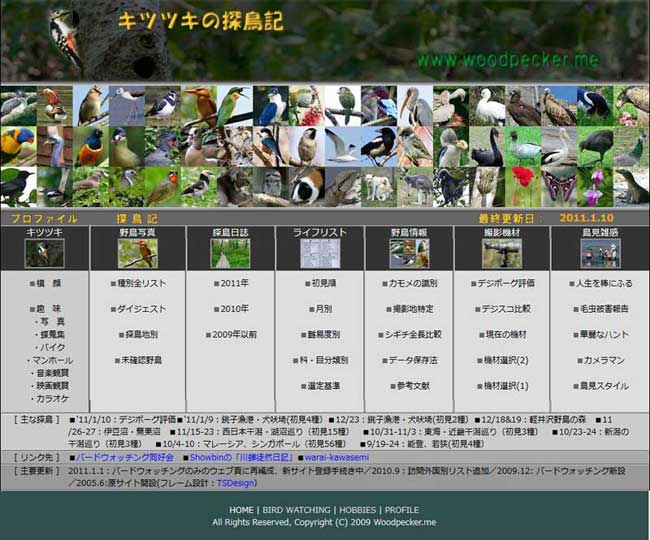Click the kingfisher icon under 野鳥写真
Screen dimensions: 650x540
[137, 253]
